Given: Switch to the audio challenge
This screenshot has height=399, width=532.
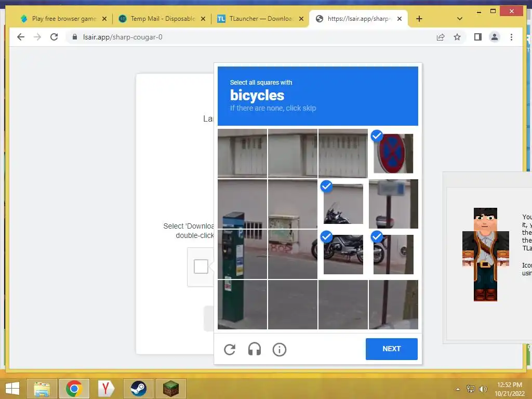Looking at the screenshot, I should coord(255,349).
